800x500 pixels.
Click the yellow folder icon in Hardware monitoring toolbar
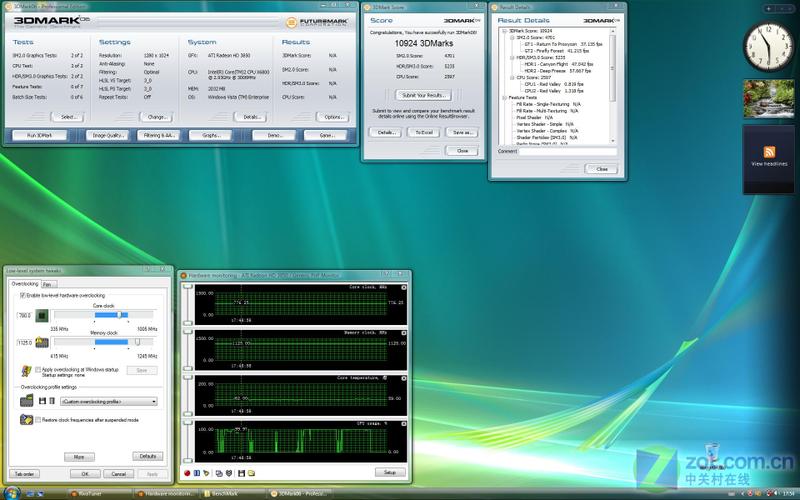(251, 473)
